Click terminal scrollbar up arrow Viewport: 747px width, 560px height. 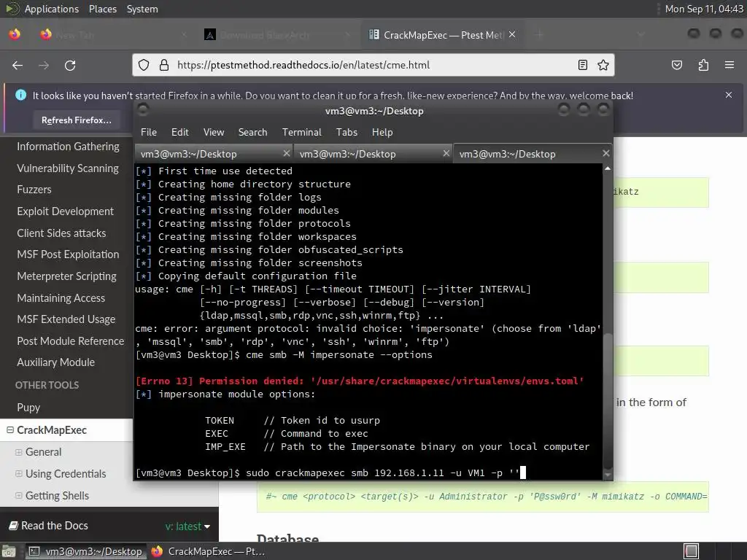[608, 168]
